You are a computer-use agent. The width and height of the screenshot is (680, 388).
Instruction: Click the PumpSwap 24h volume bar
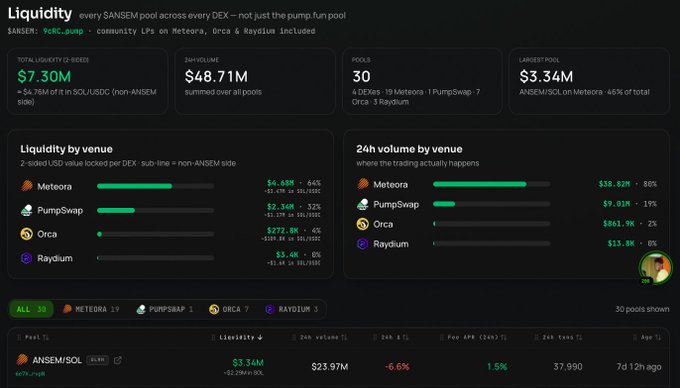tap(491, 204)
